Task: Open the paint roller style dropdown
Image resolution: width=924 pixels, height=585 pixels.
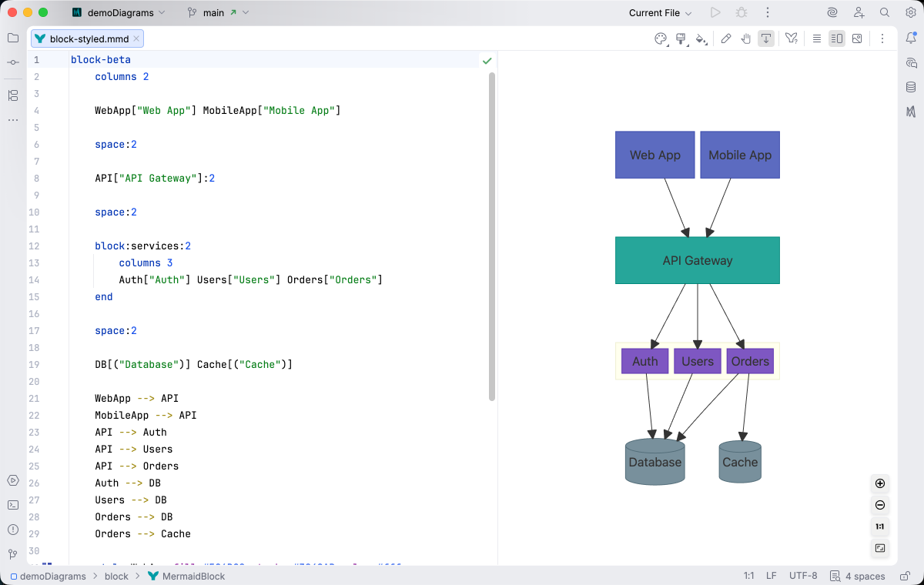Action: [x=681, y=38]
